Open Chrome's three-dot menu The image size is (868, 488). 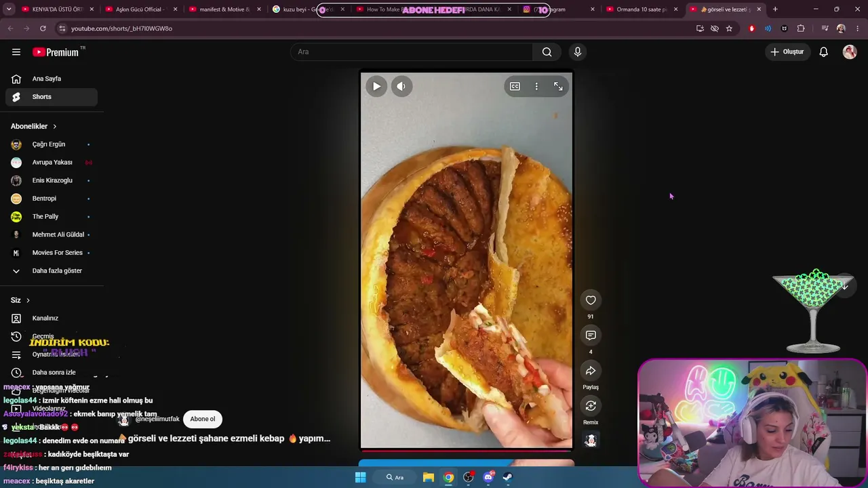point(858,28)
